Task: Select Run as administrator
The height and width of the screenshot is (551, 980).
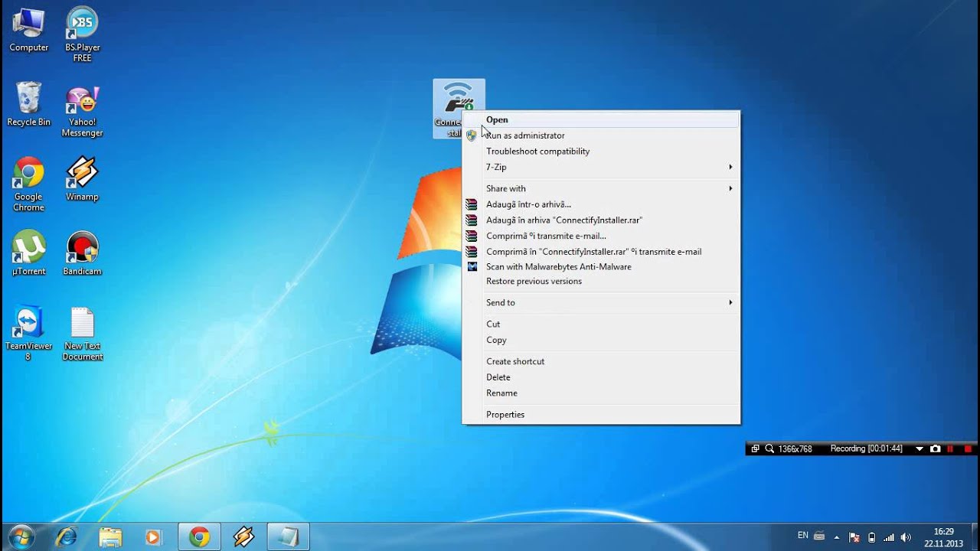Action: click(x=601, y=135)
